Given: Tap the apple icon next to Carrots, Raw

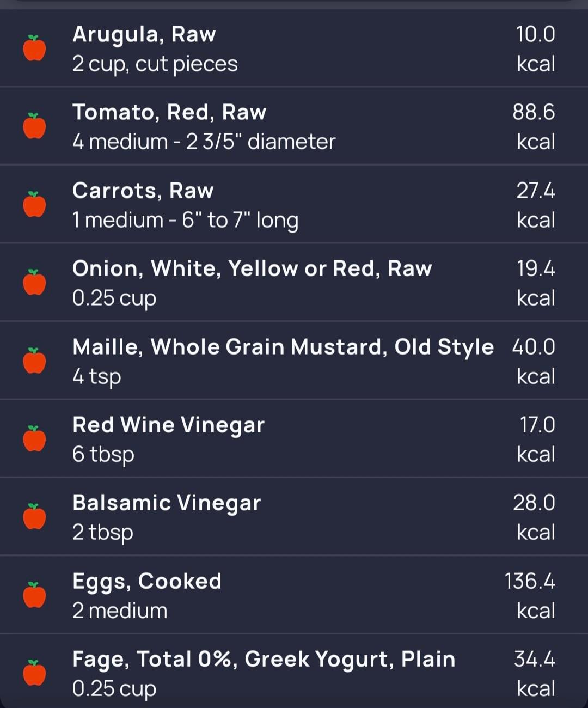Looking at the screenshot, I should (34, 205).
